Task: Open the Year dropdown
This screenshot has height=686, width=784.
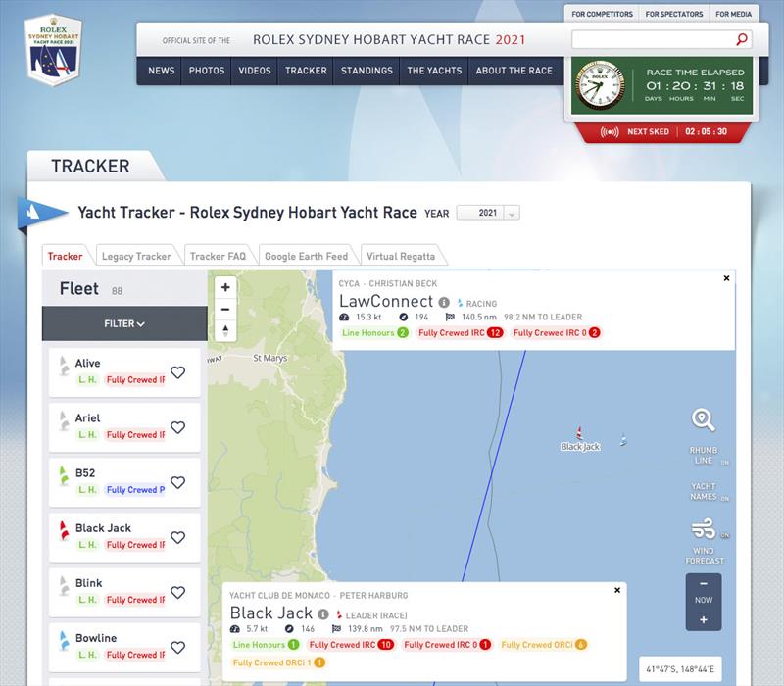Action: tap(488, 213)
